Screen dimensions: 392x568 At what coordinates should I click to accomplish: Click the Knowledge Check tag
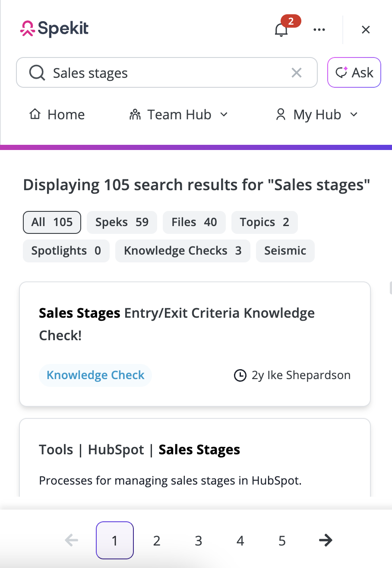pos(95,375)
